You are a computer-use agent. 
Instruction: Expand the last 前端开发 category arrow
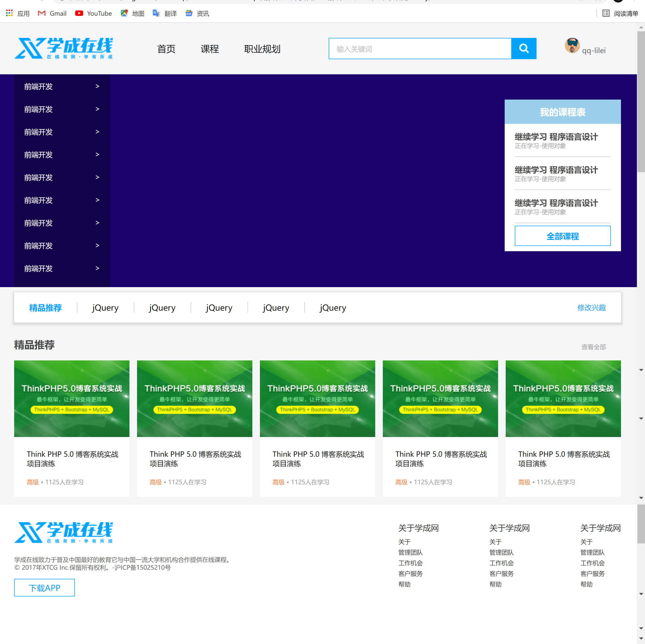tap(97, 268)
